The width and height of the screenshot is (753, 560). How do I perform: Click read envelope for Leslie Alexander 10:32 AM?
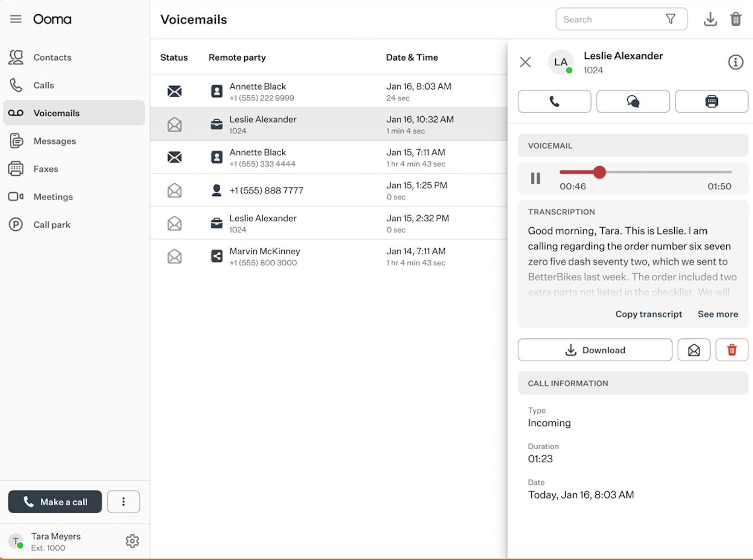click(174, 124)
